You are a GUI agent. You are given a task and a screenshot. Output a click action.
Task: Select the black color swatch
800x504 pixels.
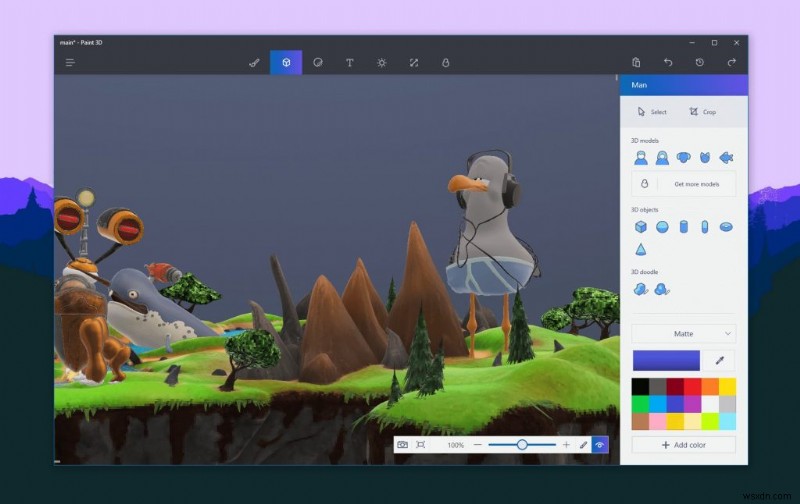tap(640, 387)
